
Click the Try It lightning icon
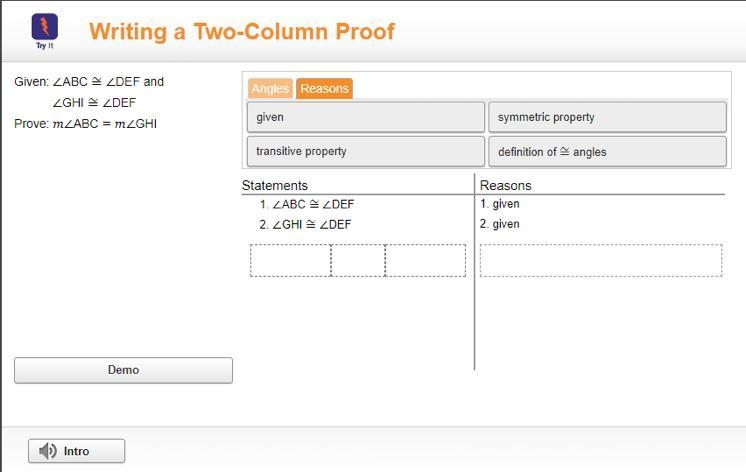coord(45,27)
